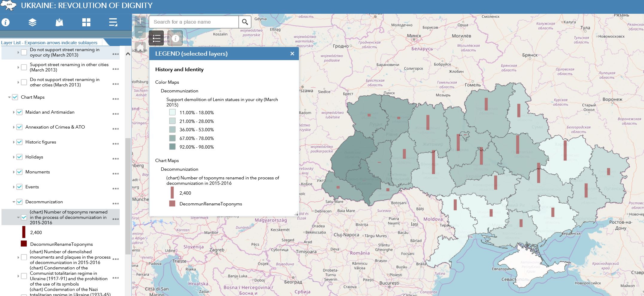Collapse the Decommunization group

click(x=14, y=202)
